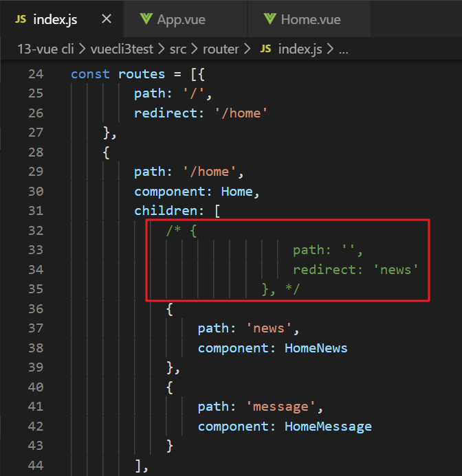
Task: Click the JS icon in breadcrumb
Action: point(265,49)
